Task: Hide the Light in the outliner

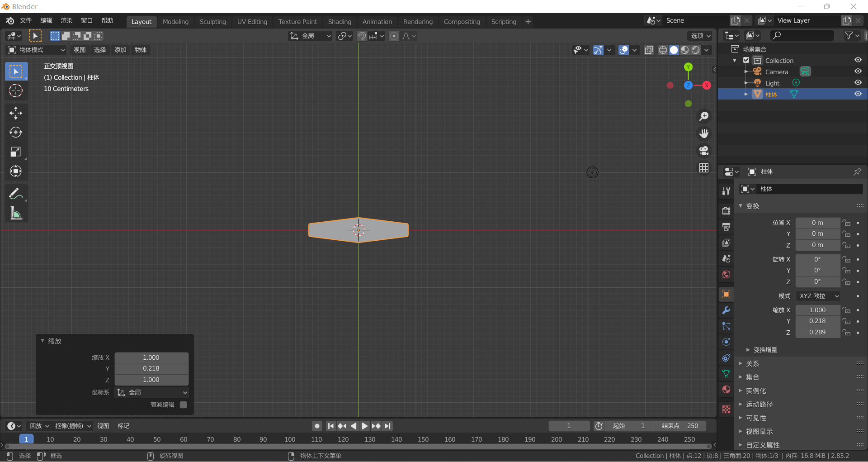Action: point(858,83)
